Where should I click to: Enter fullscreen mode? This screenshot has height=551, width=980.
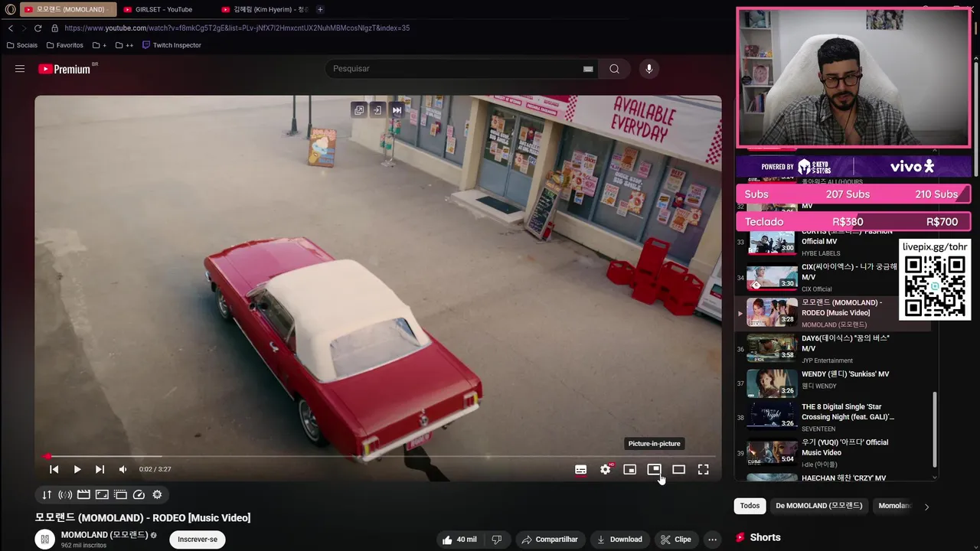pos(703,469)
